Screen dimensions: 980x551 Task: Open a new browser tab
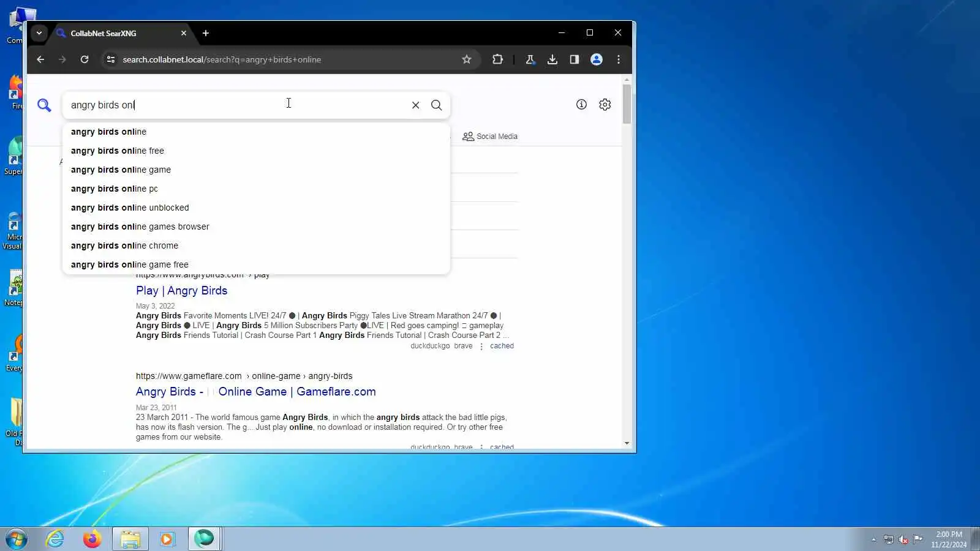coord(206,33)
